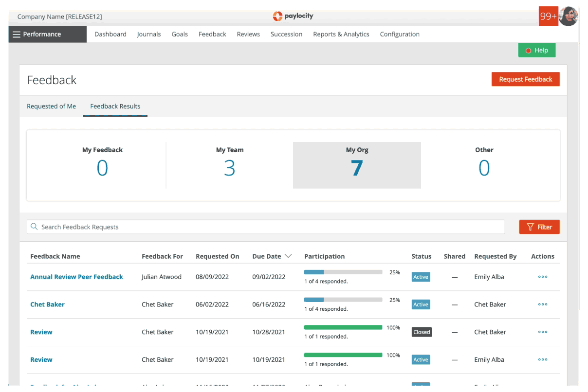Open the user profile avatar
Viewport: 588px width, 392px height.
point(568,17)
